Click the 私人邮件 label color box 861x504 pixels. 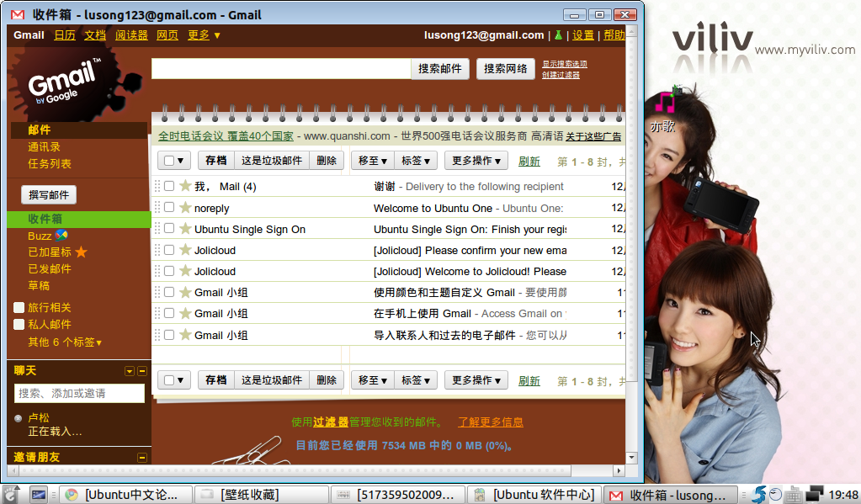[19, 325]
